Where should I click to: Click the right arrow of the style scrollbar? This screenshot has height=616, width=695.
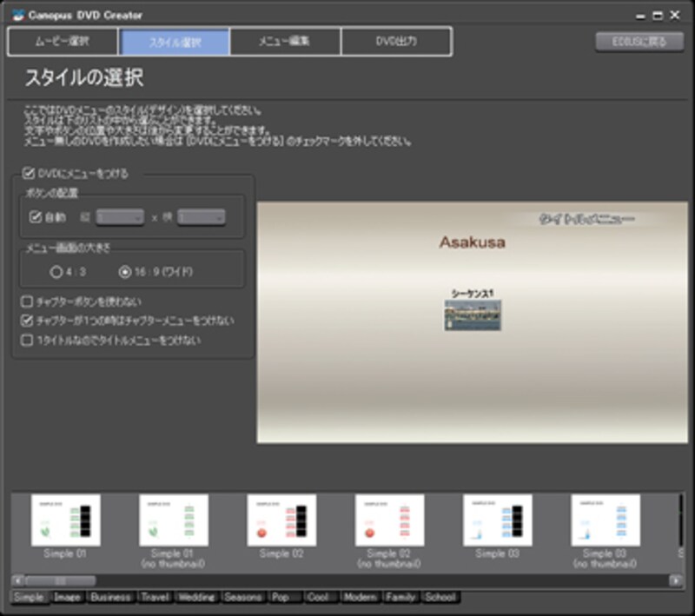pos(676,580)
